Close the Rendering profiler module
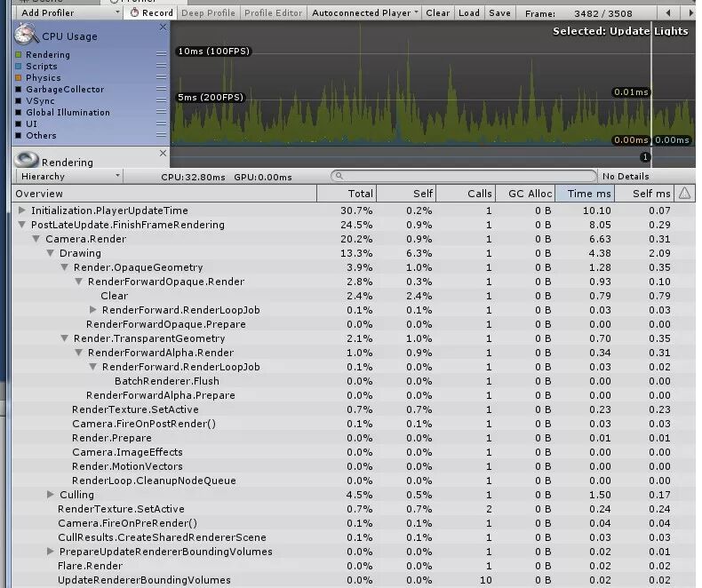Image resolution: width=702 pixels, height=588 pixels. 163,153
